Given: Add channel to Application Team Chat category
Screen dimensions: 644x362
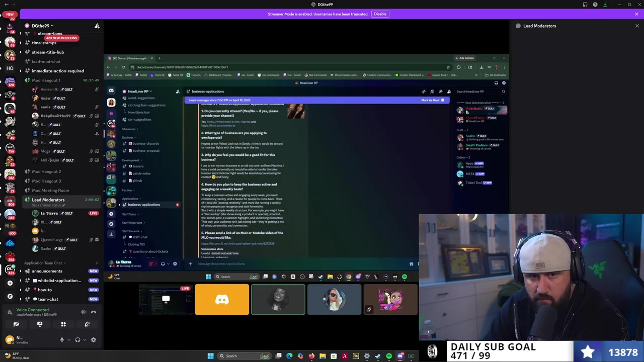Looking at the screenshot, I should click(x=97, y=263).
